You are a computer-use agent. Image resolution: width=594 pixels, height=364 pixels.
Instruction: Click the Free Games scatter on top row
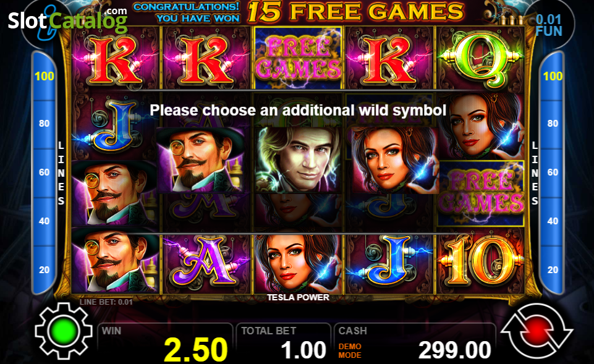click(x=298, y=57)
